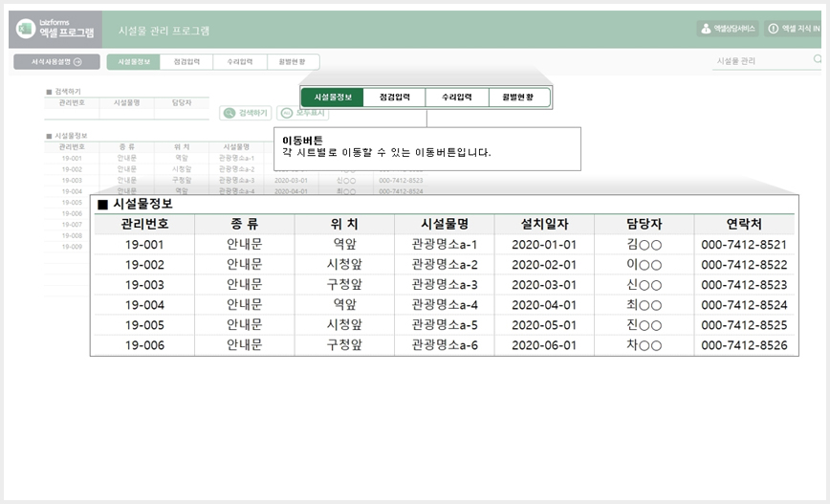The width and height of the screenshot is (830, 504).
Task: Click the input cell under 관리번호 in 검색하기
Action: point(72,113)
